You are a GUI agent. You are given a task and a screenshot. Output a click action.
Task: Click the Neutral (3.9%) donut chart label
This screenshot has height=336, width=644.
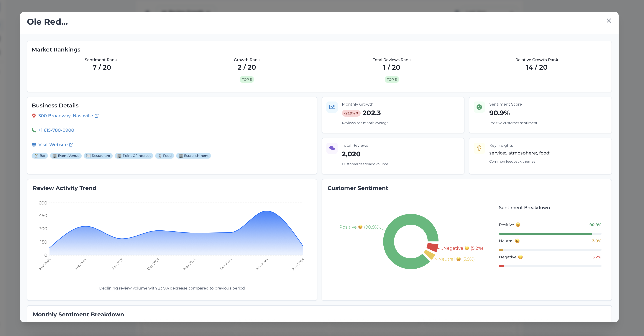[x=456, y=259]
